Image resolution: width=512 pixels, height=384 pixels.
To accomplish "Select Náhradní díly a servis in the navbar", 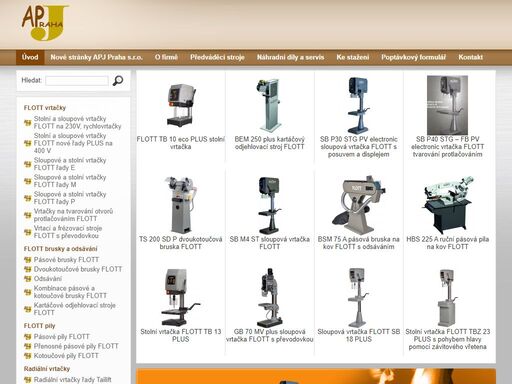I will pyautogui.click(x=290, y=57).
